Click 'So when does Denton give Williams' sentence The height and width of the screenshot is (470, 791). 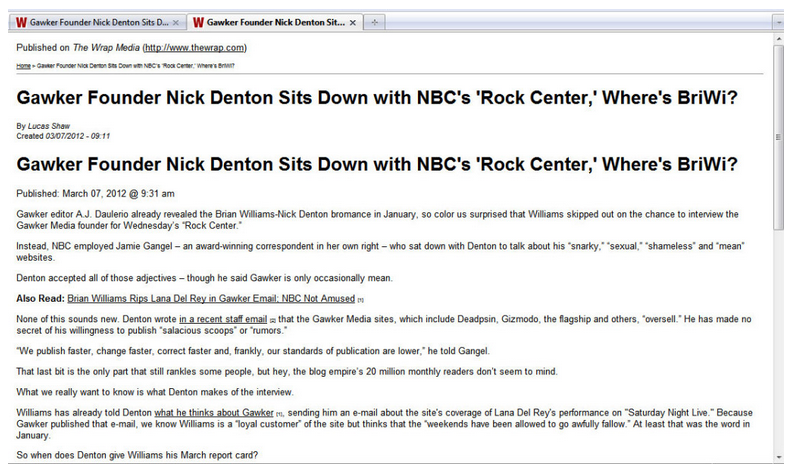point(137,455)
